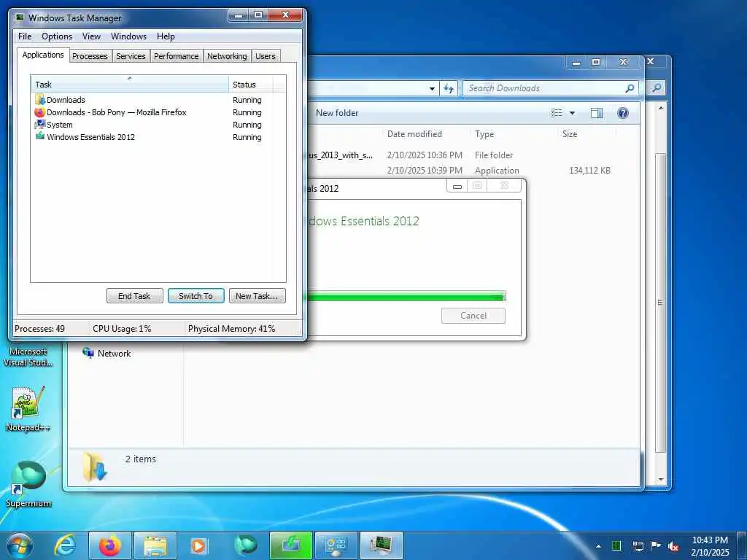747x560 pixels.
Task: Switch to Firefox in the taskbar
Action: tap(110, 545)
